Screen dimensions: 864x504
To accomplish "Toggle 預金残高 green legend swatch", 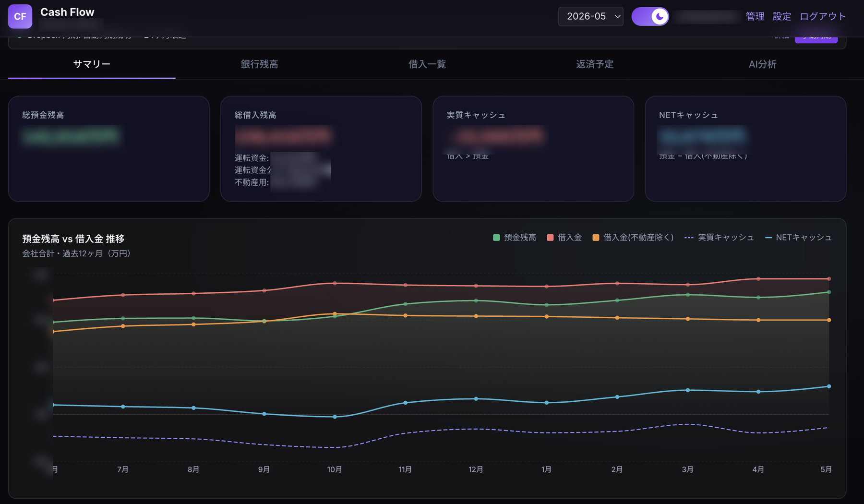I will pos(496,238).
